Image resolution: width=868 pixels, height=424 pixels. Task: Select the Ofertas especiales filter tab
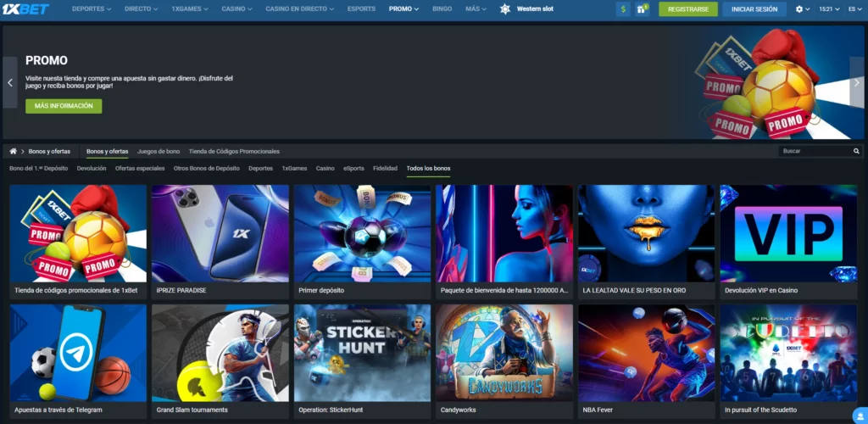[140, 168]
